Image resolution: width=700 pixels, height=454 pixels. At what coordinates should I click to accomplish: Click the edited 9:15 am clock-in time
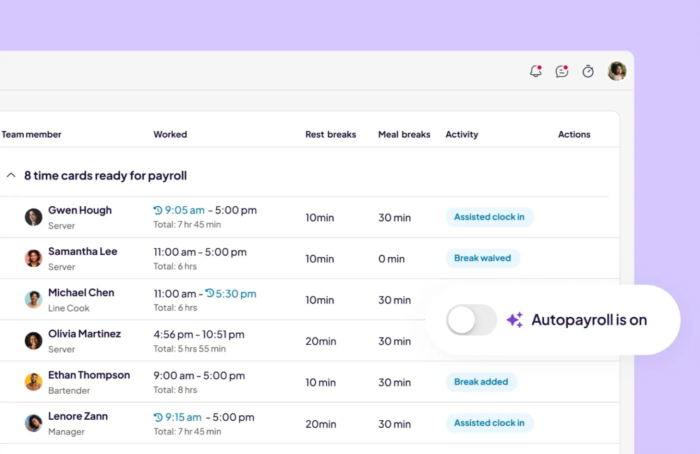click(x=183, y=417)
